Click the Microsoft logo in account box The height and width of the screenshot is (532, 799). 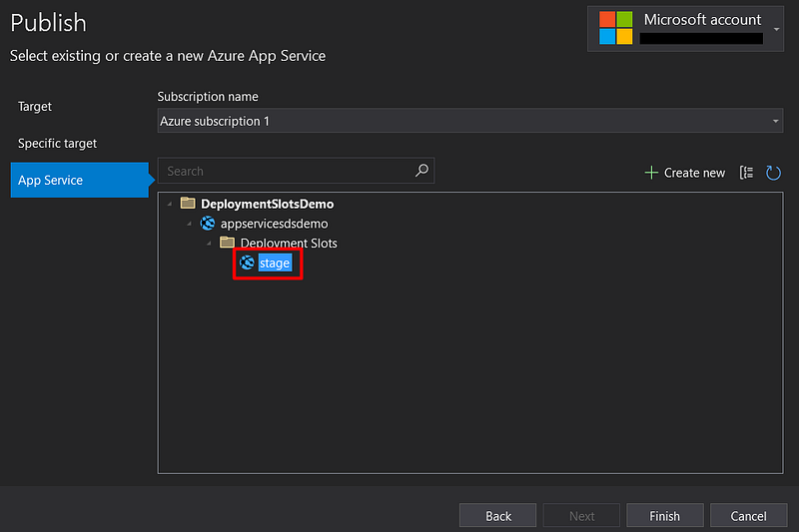tap(615, 28)
